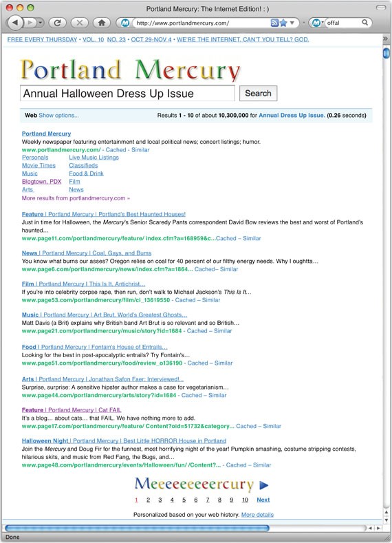Click the horizontal scrollbar thumb
The width and height of the screenshot is (392, 543).
coord(137,528)
